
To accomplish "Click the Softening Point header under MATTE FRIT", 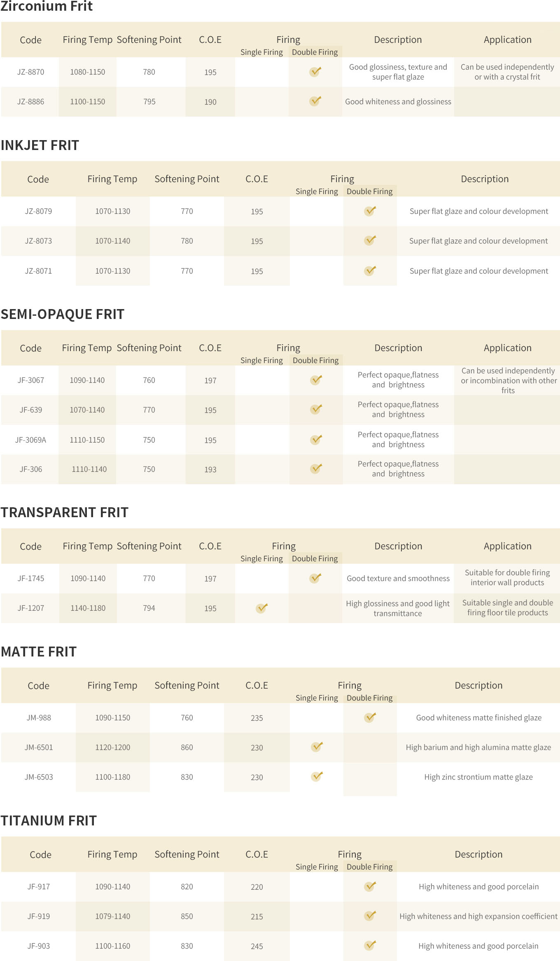I will pos(187,685).
